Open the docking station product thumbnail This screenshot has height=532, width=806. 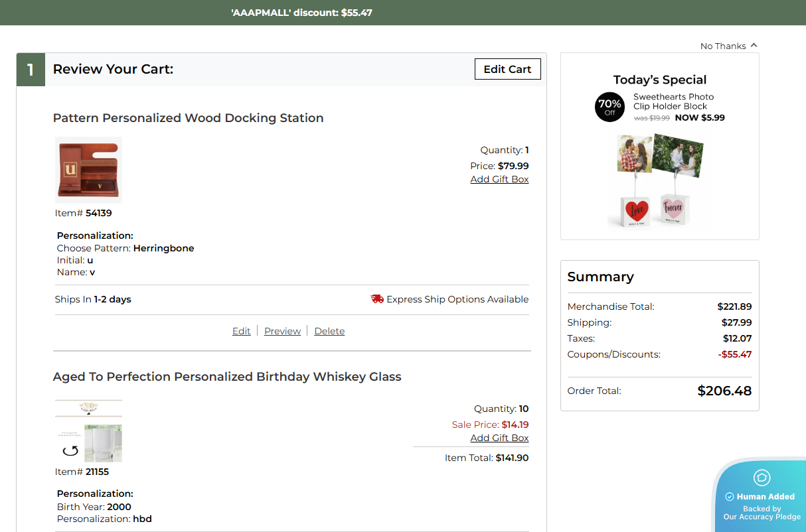(88, 170)
